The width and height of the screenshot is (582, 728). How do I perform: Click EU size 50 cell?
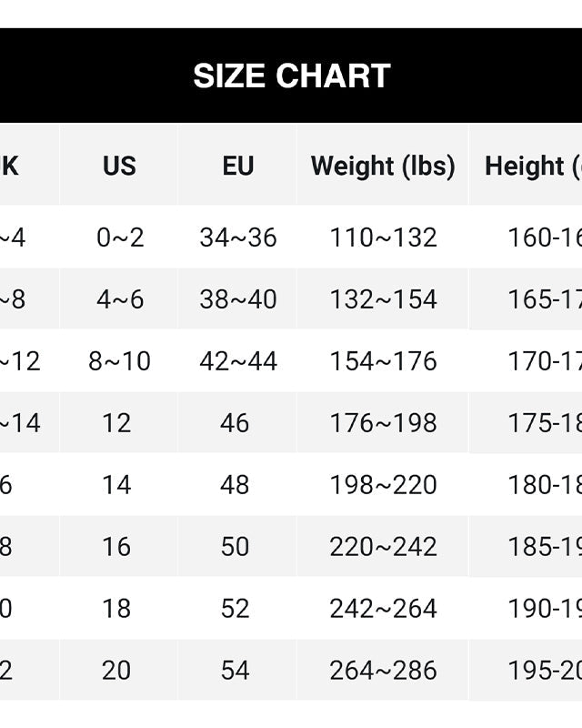(x=235, y=547)
